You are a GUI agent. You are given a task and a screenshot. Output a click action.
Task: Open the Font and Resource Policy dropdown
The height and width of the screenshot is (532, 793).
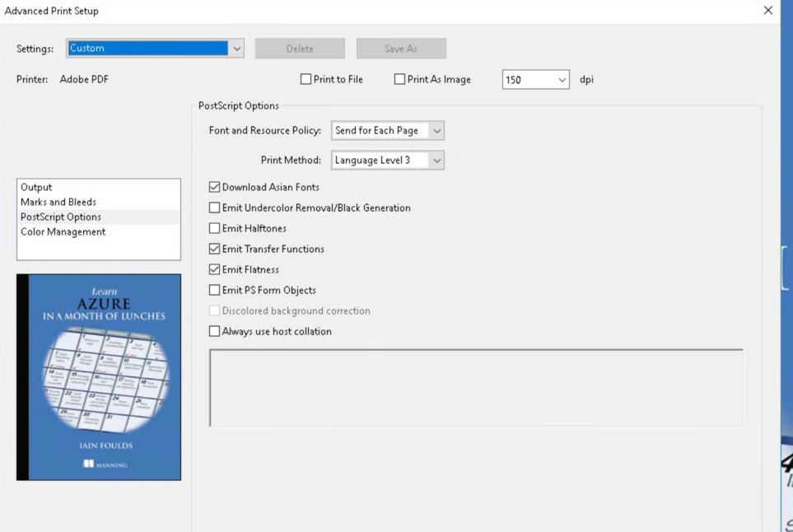pyautogui.click(x=437, y=130)
